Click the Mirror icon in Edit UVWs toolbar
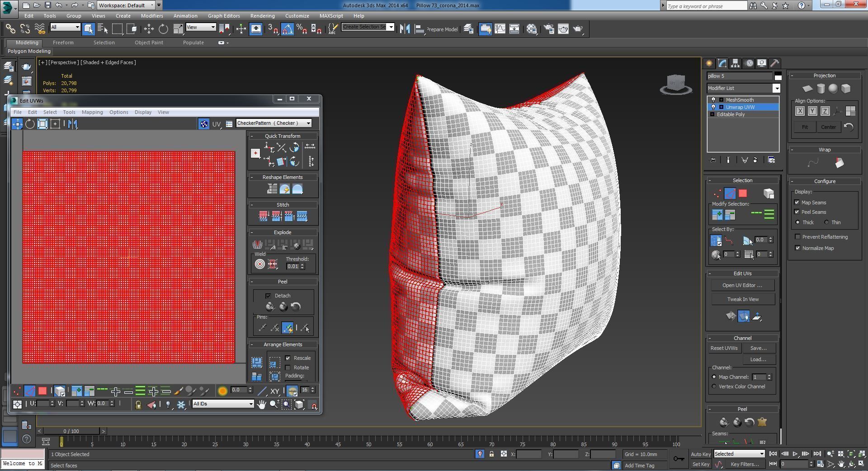 click(x=73, y=124)
